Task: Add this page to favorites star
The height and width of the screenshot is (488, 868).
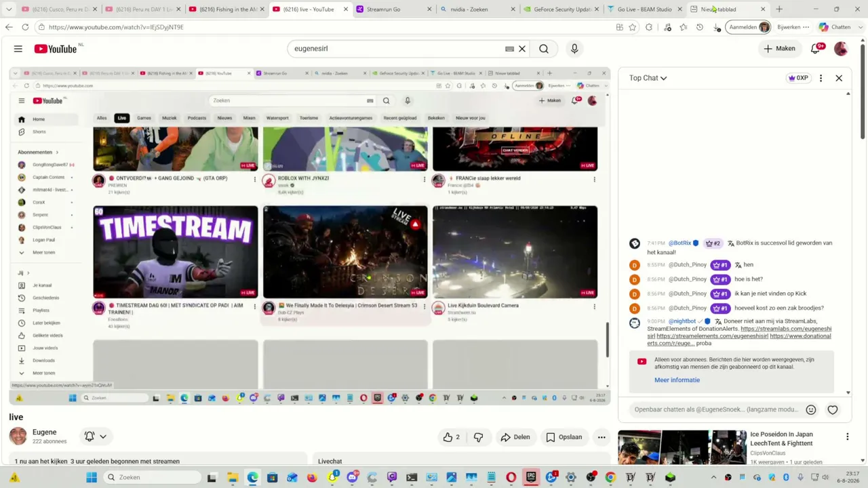Action: pos(633,27)
